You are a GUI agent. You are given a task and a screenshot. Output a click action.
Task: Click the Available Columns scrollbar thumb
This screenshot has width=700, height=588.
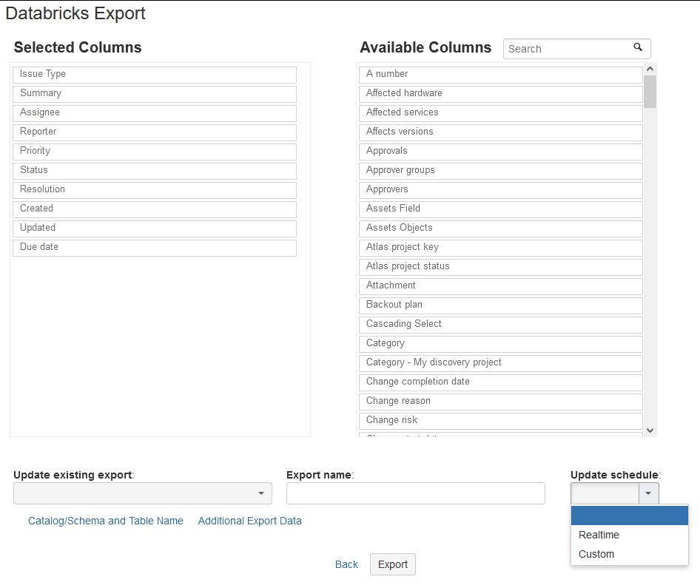650,92
